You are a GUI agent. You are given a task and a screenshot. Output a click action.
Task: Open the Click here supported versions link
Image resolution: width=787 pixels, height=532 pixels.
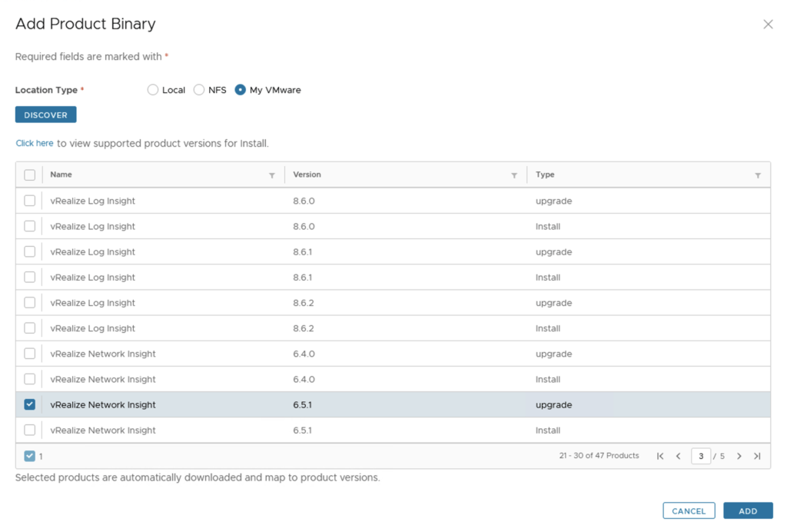click(35, 143)
